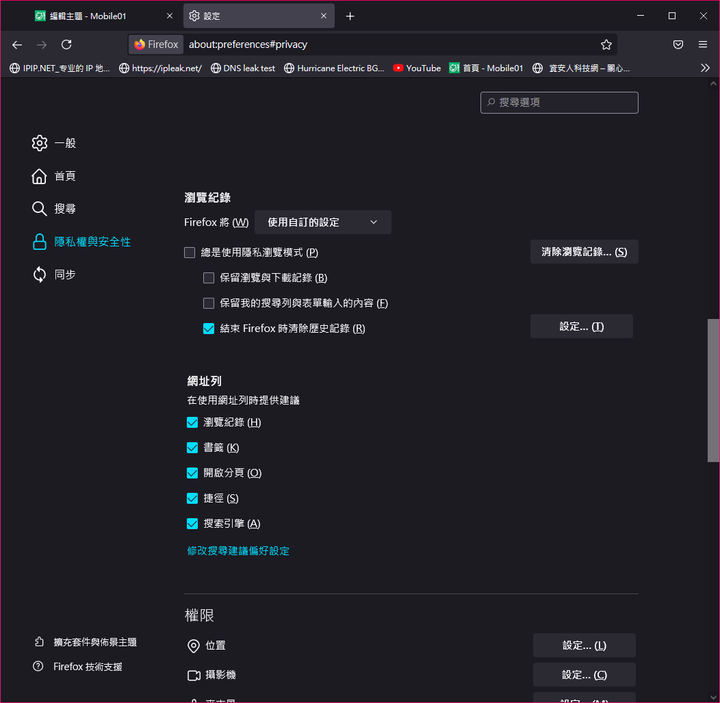The image size is (720, 703).
Task: Toggle 總是使用隱私瀏覽模式 checkbox
Action: (189, 253)
